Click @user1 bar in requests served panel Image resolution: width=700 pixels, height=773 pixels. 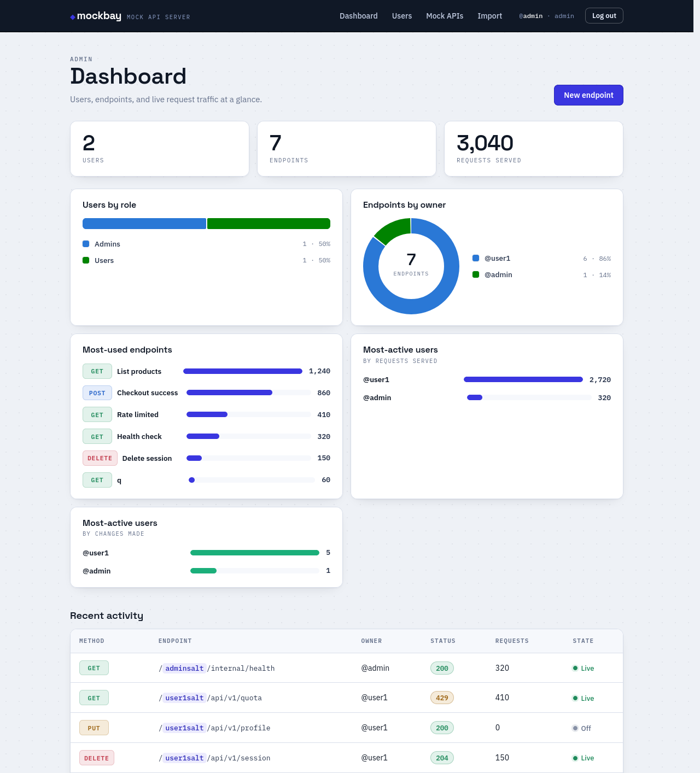point(523,379)
